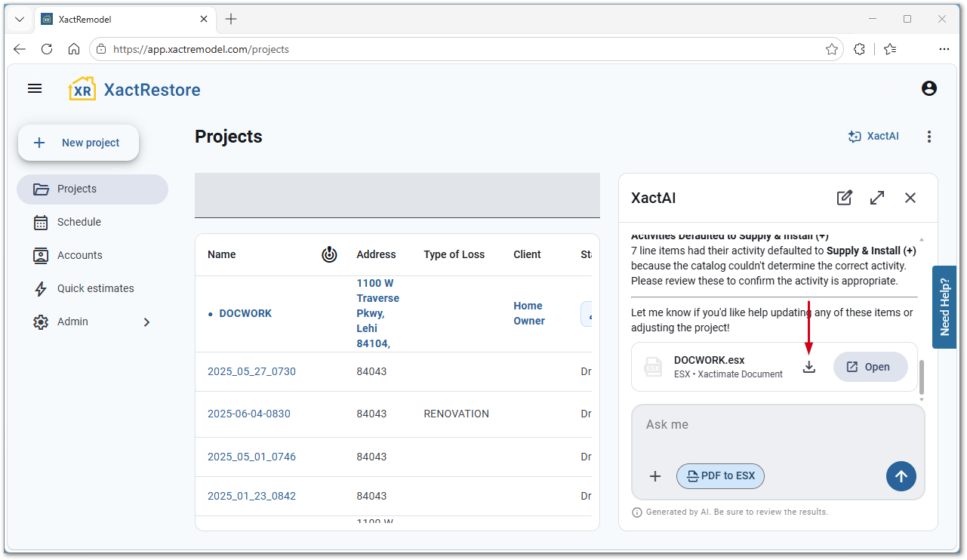
Task: Click the Ask me input field
Action: [x=778, y=425]
